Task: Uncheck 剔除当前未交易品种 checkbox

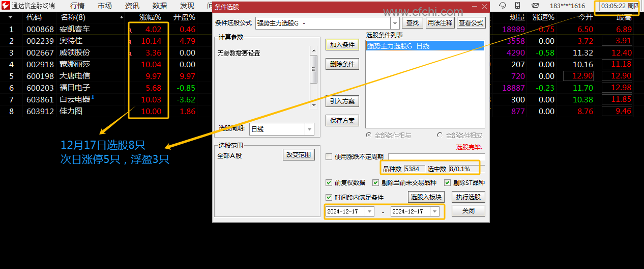Action: click(x=376, y=183)
